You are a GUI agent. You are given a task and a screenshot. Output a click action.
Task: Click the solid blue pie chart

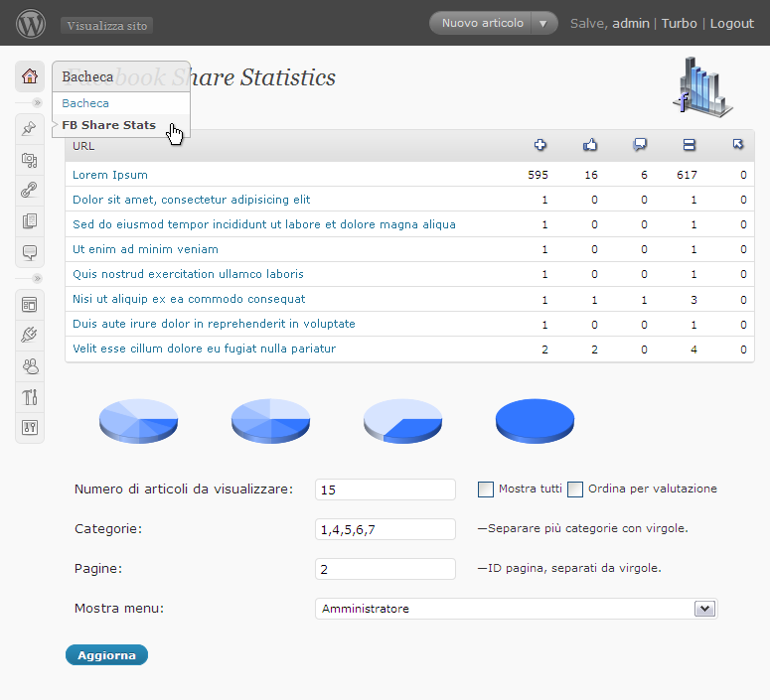click(x=535, y=421)
